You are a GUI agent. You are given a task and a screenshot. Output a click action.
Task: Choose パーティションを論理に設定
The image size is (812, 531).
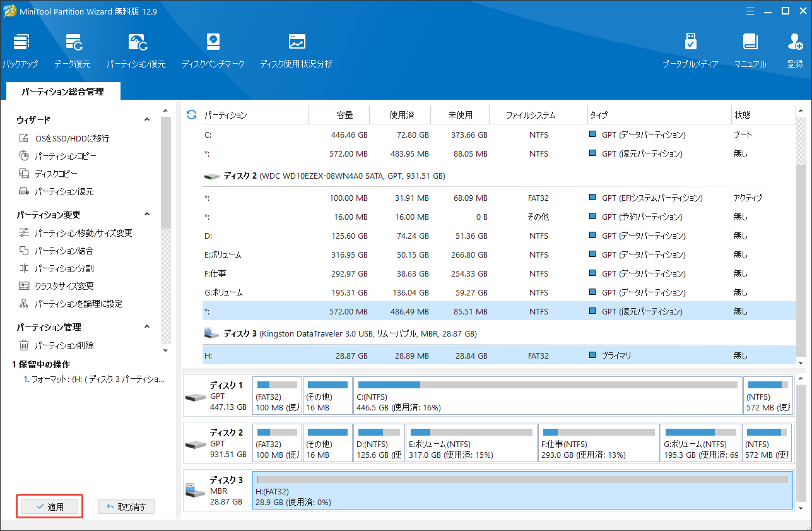[70, 304]
